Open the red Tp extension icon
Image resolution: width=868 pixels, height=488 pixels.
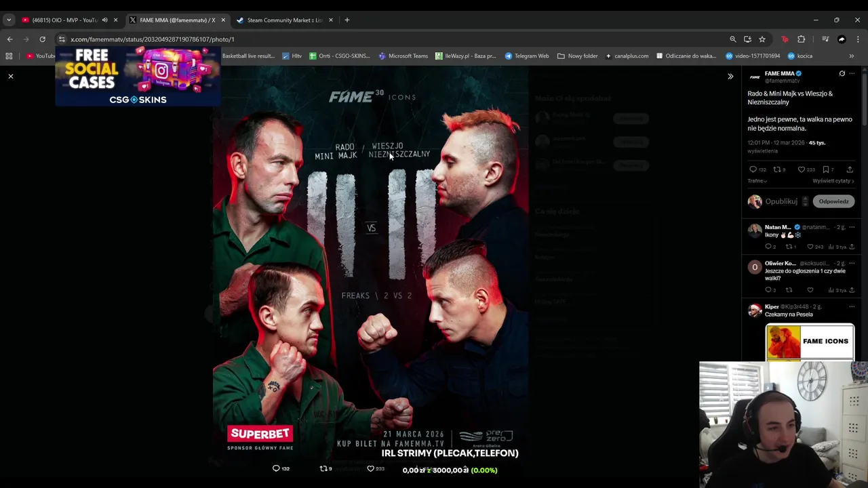click(785, 39)
